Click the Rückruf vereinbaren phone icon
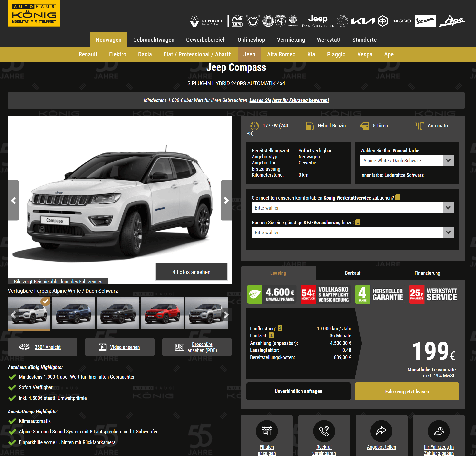476x456 pixels. [324, 431]
